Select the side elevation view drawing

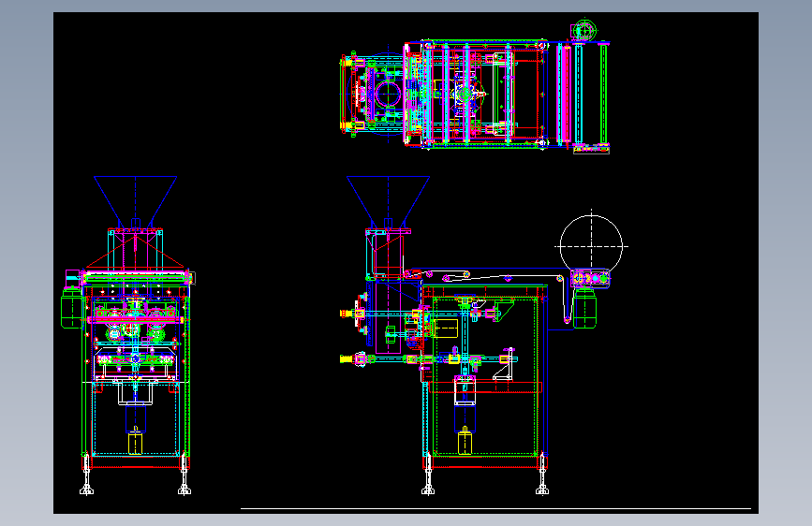(483, 335)
